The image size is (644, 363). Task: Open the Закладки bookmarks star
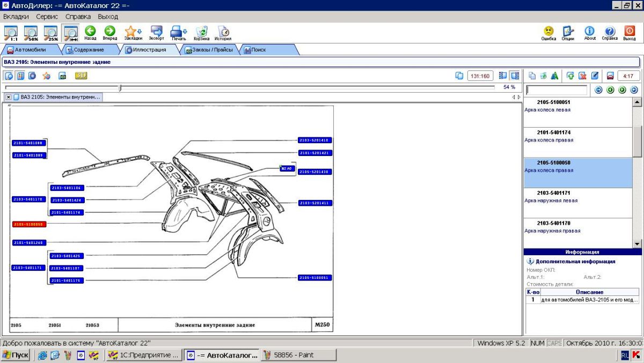(x=133, y=33)
